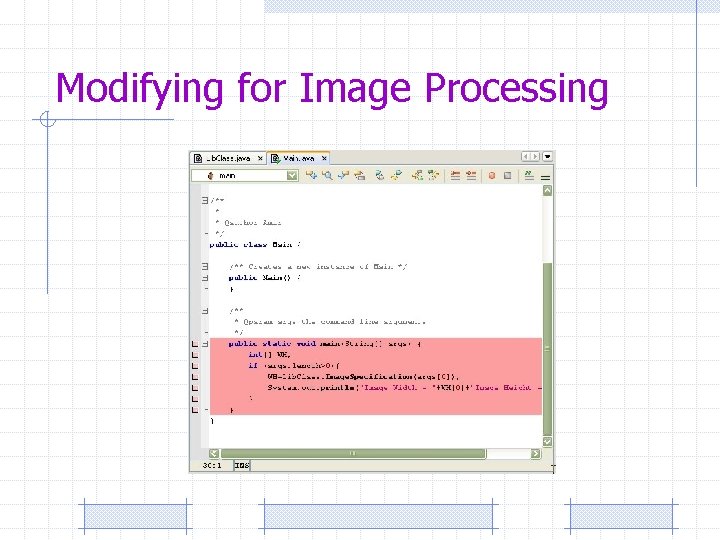Click the magnifier Find Selection toolbar icon
Screen dimensions: 720x540
pos(327,175)
